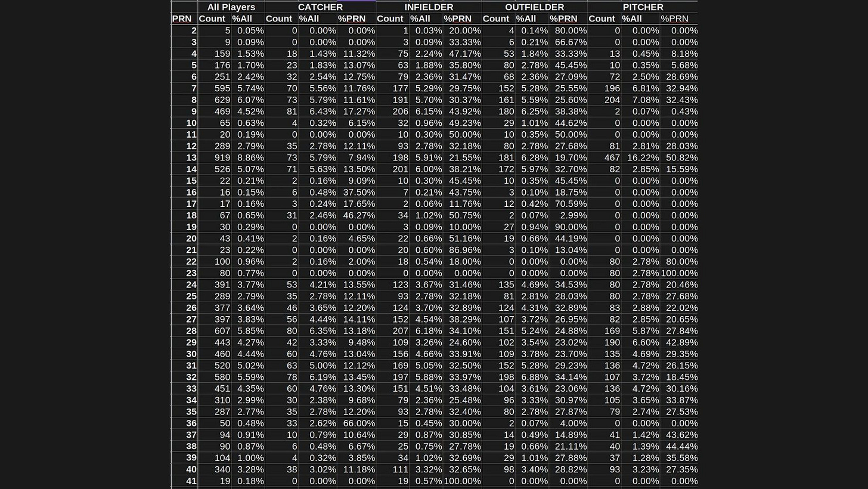Click infielder 100.00% in PRN row 41

click(462, 481)
